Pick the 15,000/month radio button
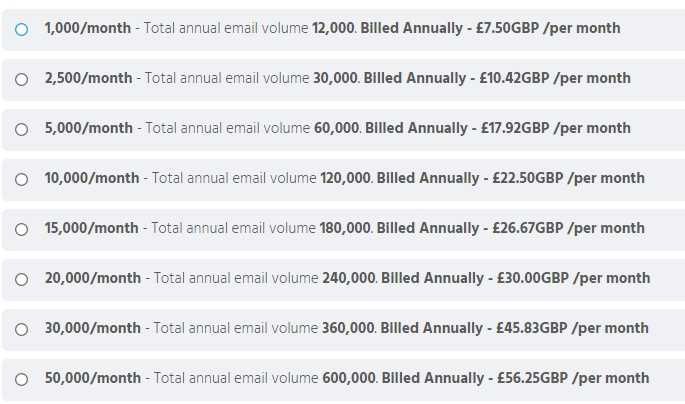 (x=21, y=229)
